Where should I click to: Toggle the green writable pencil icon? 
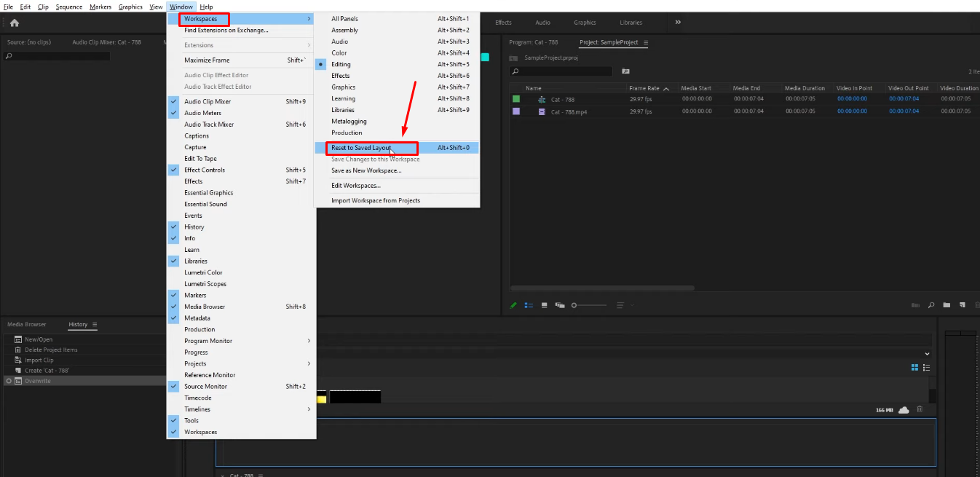pyautogui.click(x=513, y=305)
